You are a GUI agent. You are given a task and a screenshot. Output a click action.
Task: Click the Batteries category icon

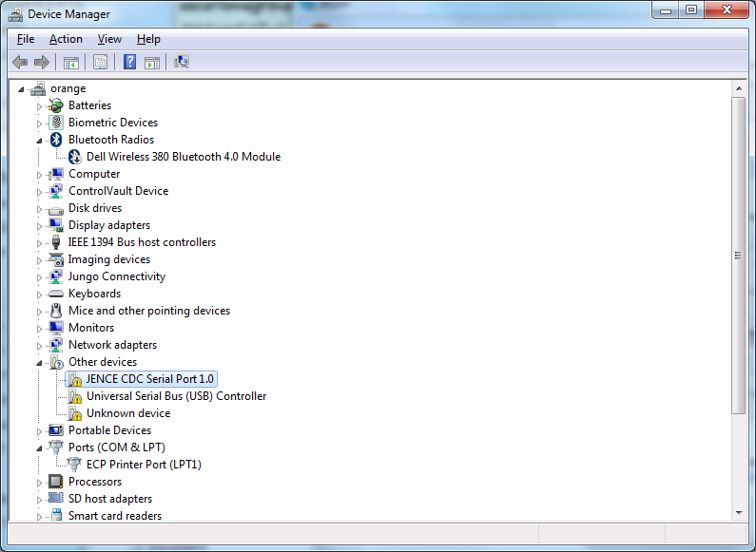[x=56, y=105]
